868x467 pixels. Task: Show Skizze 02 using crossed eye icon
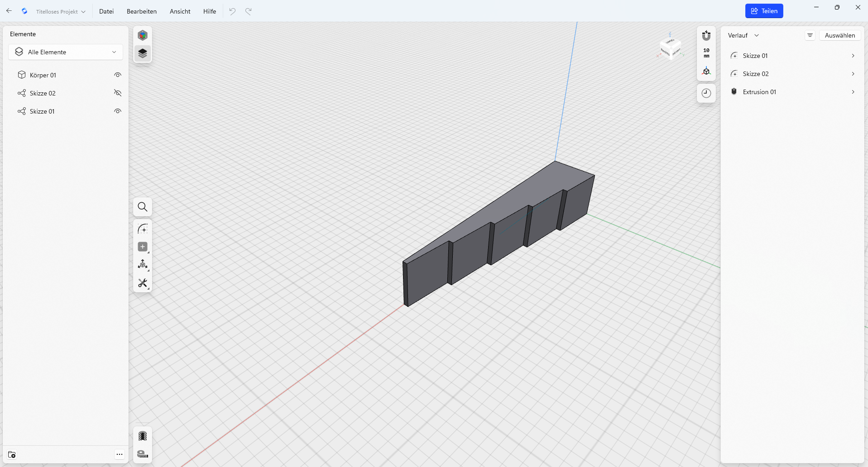[118, 93]
